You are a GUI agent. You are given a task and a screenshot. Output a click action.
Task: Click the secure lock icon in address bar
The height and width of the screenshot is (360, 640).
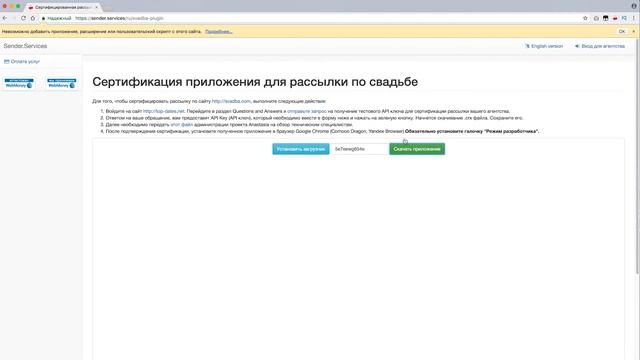tap(44, 18)
